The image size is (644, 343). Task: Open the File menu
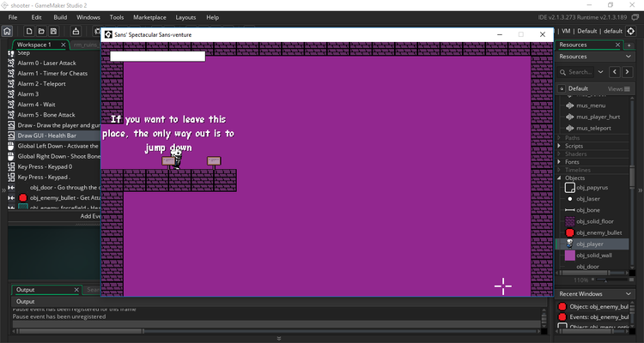[13, 17]
